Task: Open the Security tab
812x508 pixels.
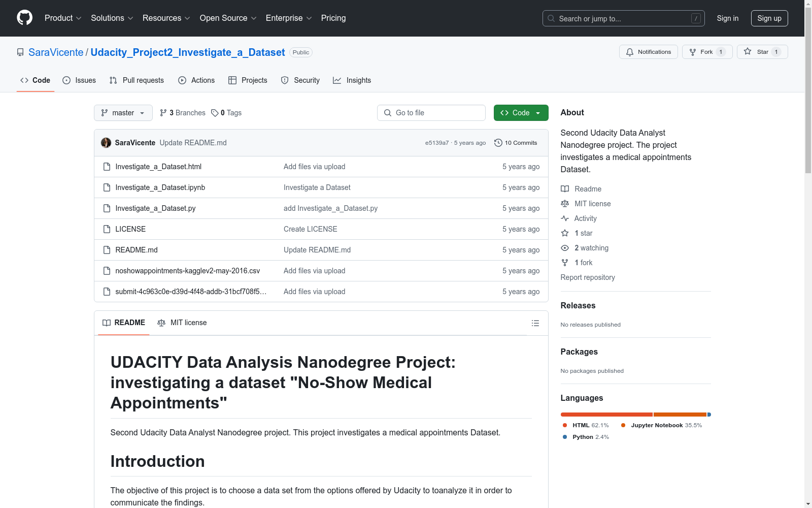Action: point(300,80)
